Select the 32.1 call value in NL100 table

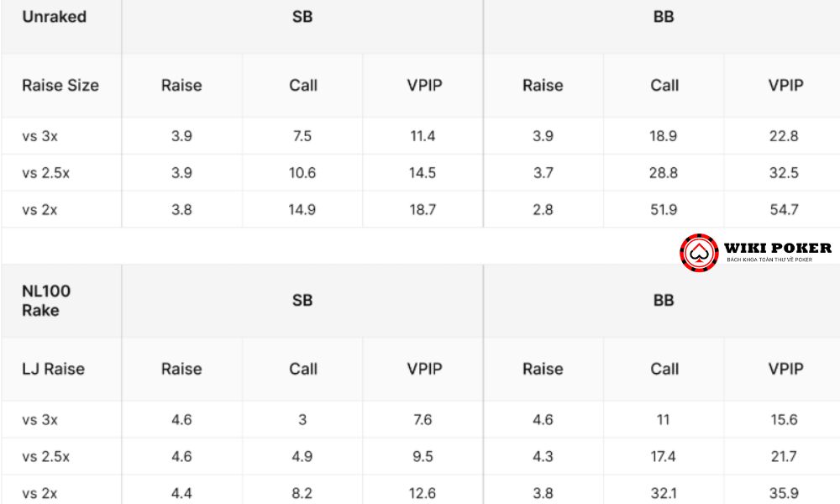[664, 493]
